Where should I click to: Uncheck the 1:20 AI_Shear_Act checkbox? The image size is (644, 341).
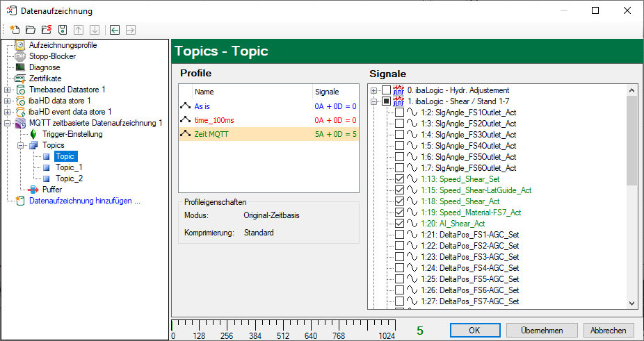pos(399,224)
